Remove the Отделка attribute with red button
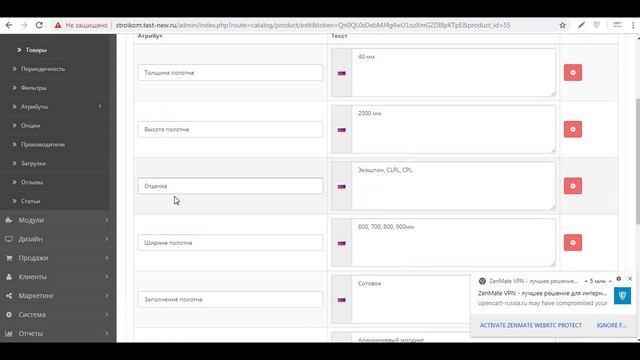Viewport: 640px width, 360px height. pos(573,186)
